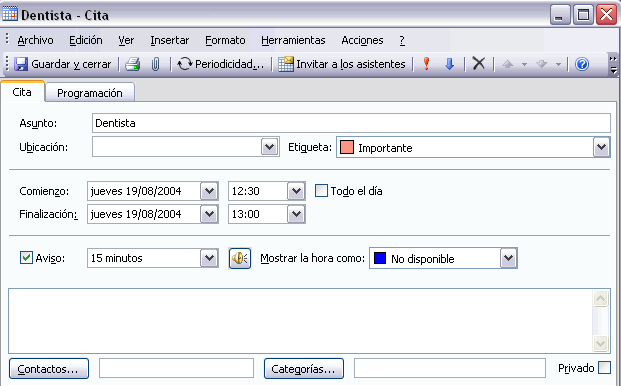Click notes scrollbar down arrow
This screenshot has width=621, height=386.
tap(600, 343)
